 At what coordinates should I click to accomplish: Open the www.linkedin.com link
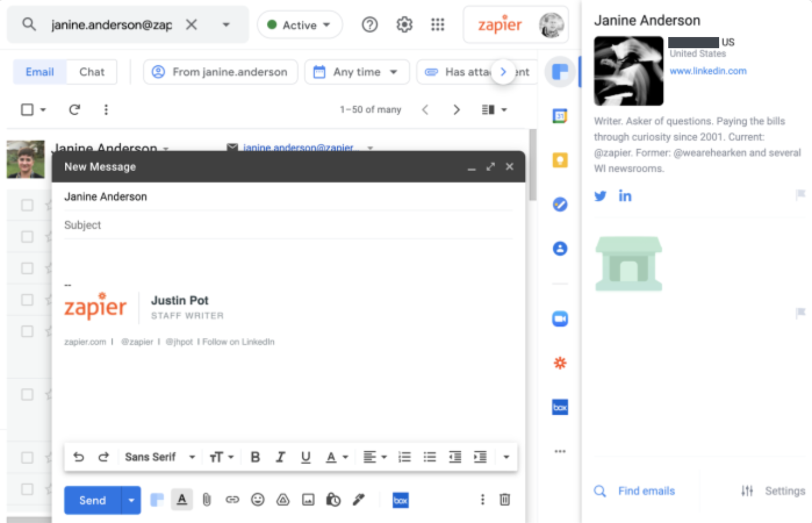pyautogui.click(x=708, y=70)
